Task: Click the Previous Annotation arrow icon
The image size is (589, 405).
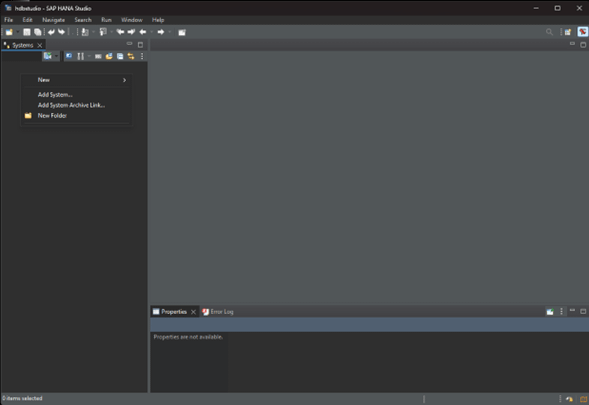Action: (x=120, y=32)
